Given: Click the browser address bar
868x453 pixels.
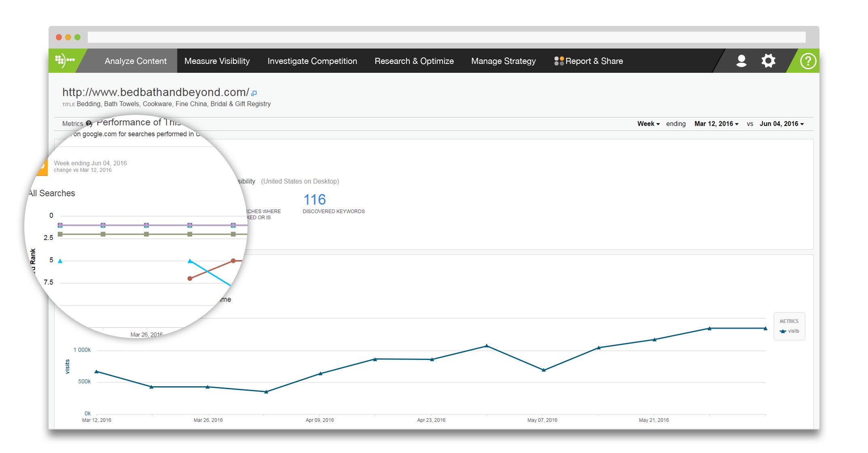Looking at the screenshot, I should [447, 37].
